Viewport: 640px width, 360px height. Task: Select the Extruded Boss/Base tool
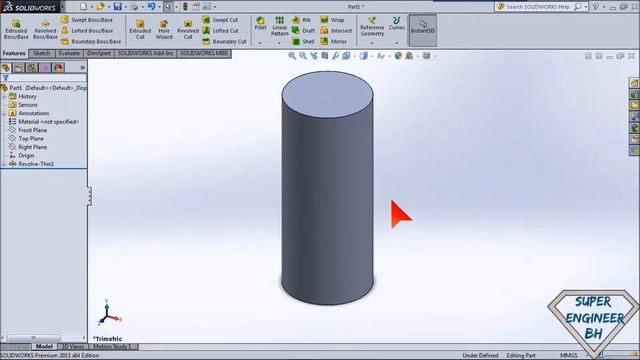click(16, 29)
